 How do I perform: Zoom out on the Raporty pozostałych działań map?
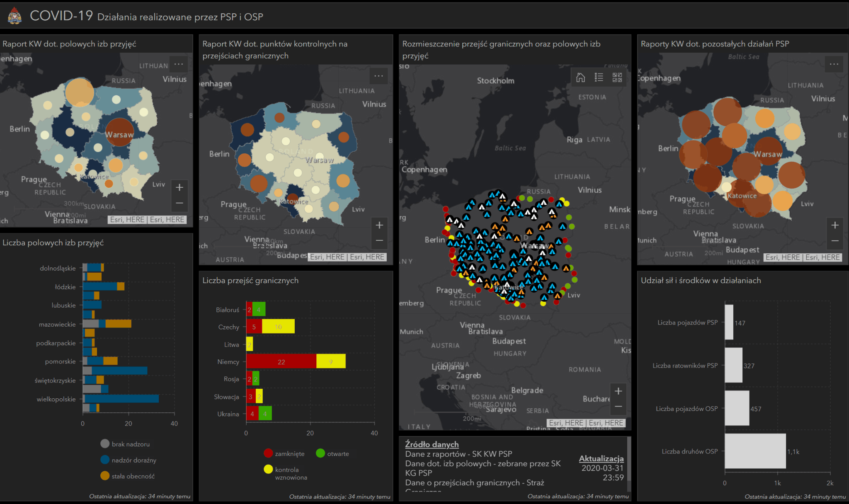[x=834, y=241]
